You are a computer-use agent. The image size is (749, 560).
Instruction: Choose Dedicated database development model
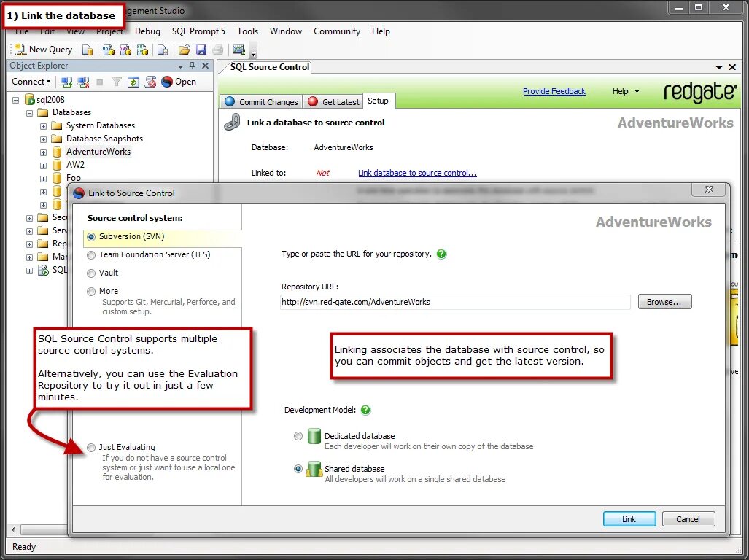298,436
